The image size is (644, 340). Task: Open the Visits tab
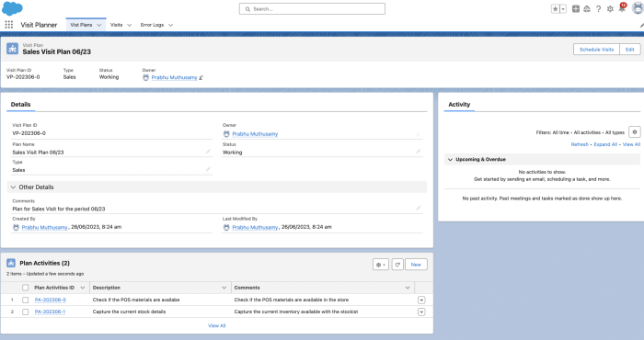[116, 25]
